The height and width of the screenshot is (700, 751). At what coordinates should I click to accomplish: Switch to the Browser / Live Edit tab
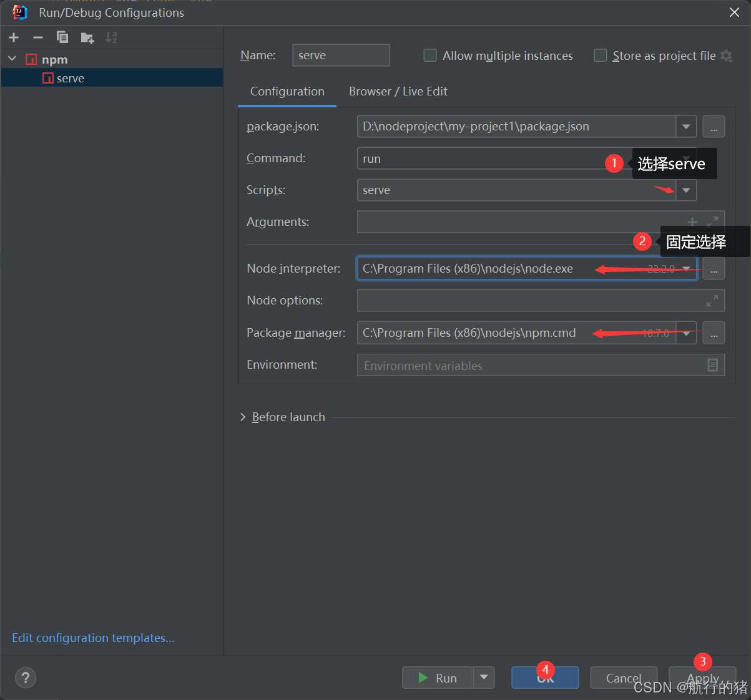pos(398,91)
